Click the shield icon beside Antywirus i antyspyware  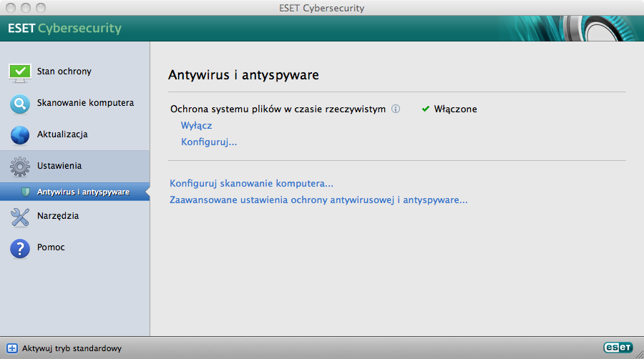click(x=26, y=192)
